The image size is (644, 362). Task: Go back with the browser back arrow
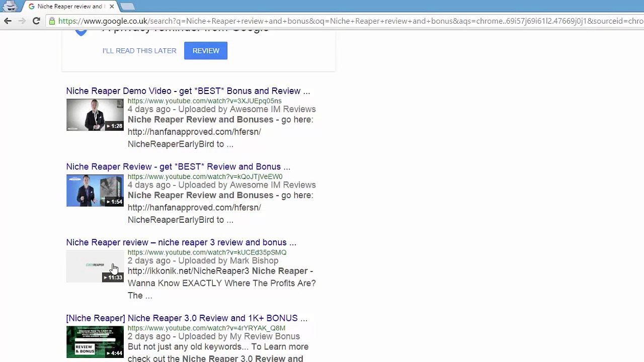tap(8, 21)
